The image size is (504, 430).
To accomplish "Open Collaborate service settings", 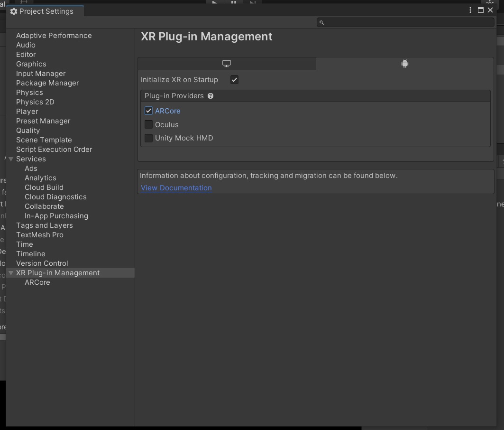I will pos(45,206).
